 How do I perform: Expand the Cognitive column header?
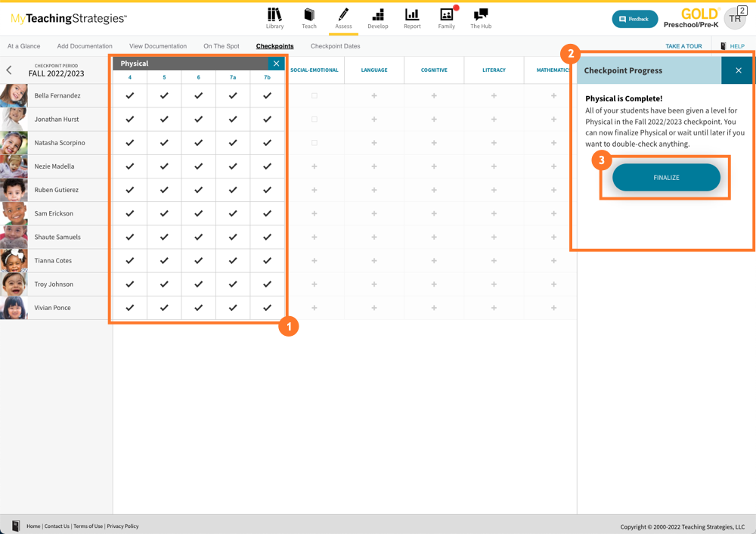pyautogui.click(x=434, y=70)
